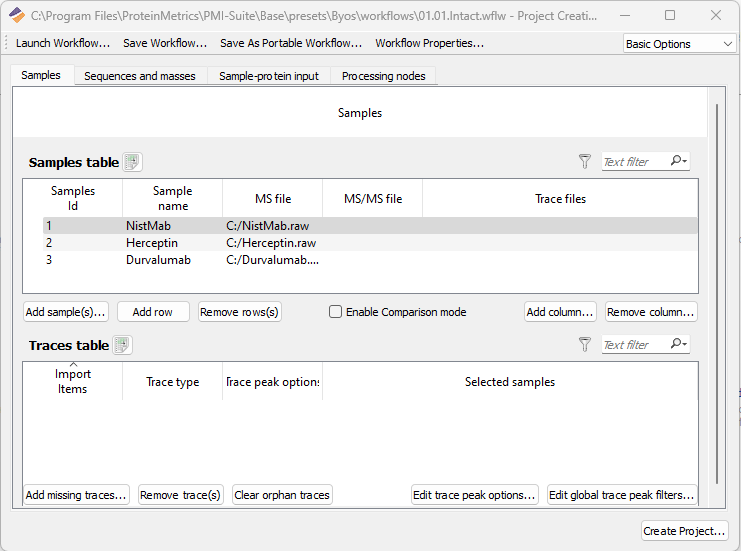Image resolution: width=741 pixels, height=551 pixels.
Task: Click the Traces table spreadsheet icon
Action: click(122, 345)
